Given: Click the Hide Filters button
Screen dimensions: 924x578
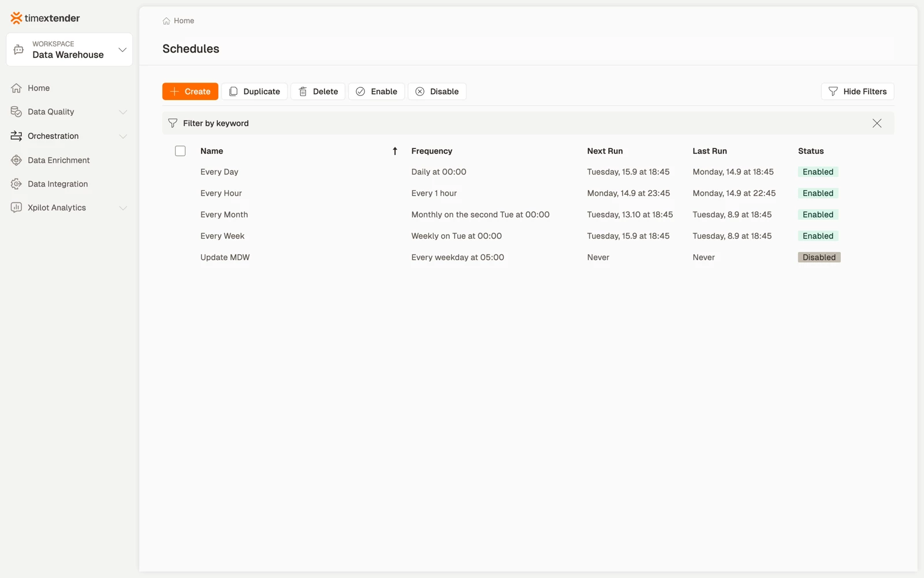Looking at the screenshot, I should pos(858,91).
